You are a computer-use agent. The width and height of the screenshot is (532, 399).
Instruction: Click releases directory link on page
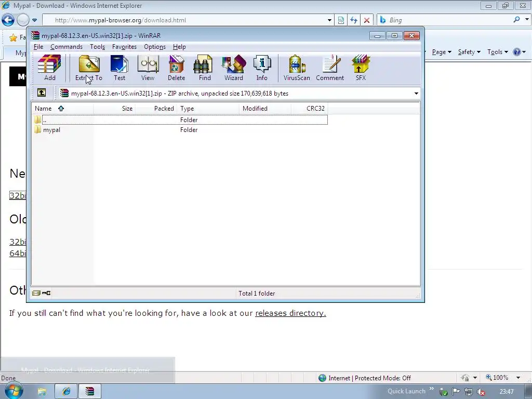tap(290, 313)
